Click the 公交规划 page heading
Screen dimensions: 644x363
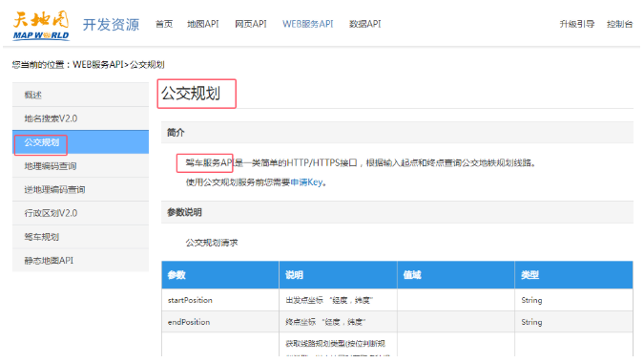191,94
